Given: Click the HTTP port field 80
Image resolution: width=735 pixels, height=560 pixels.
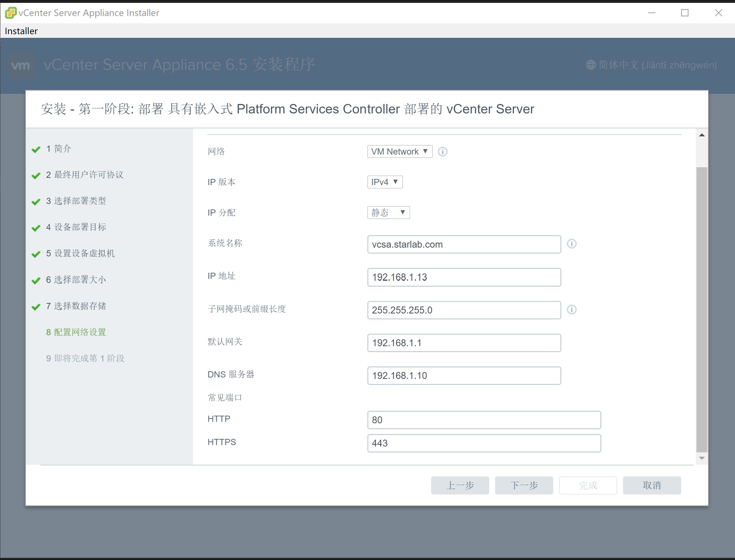Looking at the screenshot, I should coord(484,420).
